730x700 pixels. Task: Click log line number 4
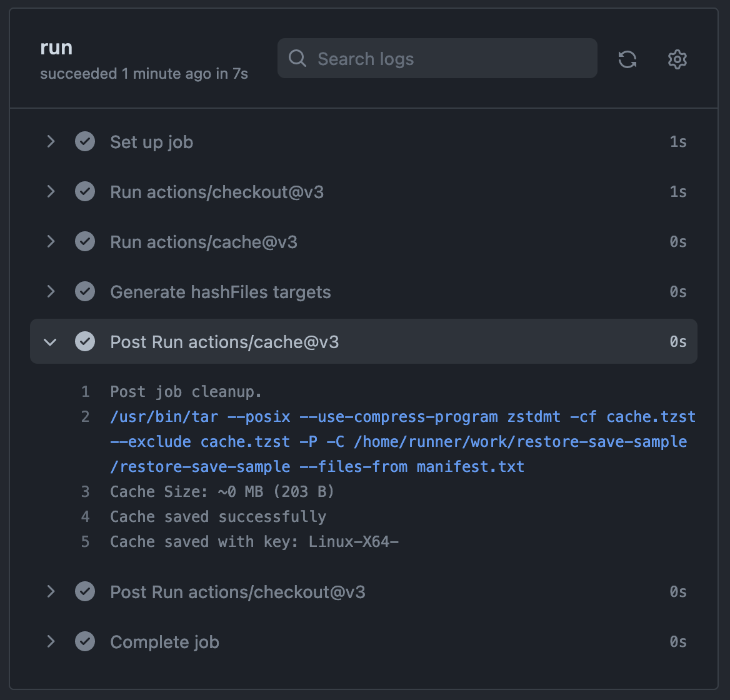(x=85, y=517)
